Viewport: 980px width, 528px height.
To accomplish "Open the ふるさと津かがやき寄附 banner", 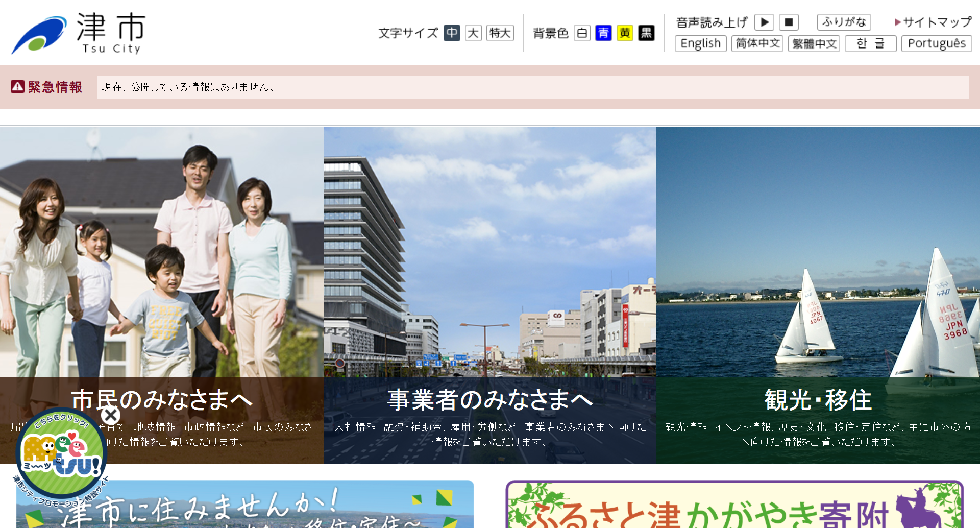I will 734,506.
